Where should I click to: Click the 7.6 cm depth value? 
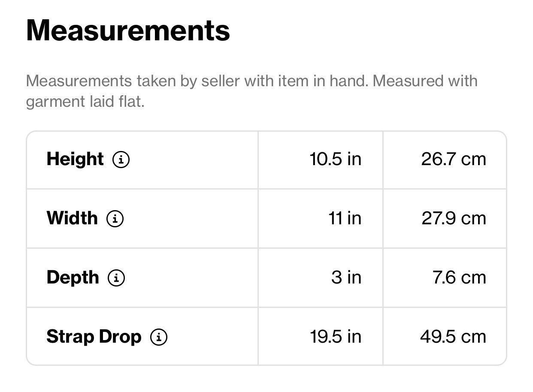[460, 277]
